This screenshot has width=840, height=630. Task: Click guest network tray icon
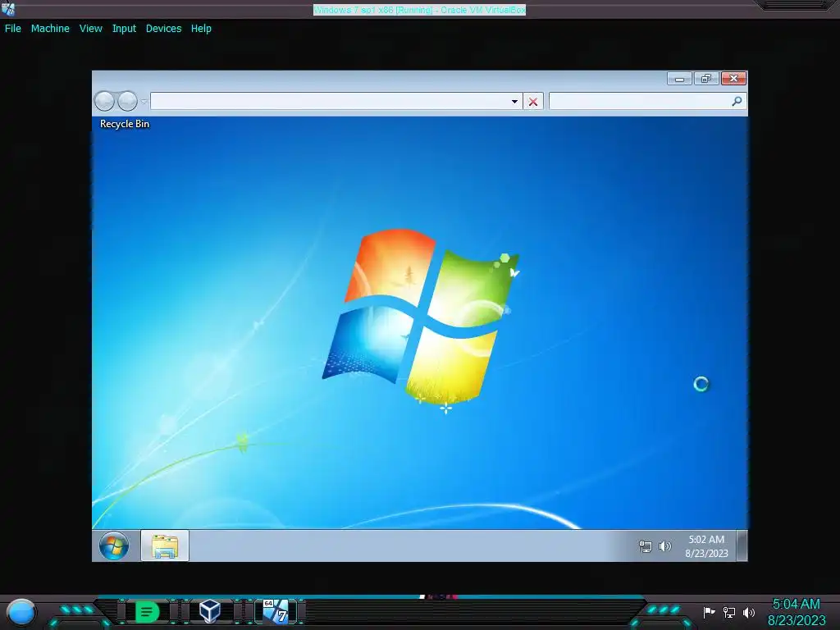point(646,546)
